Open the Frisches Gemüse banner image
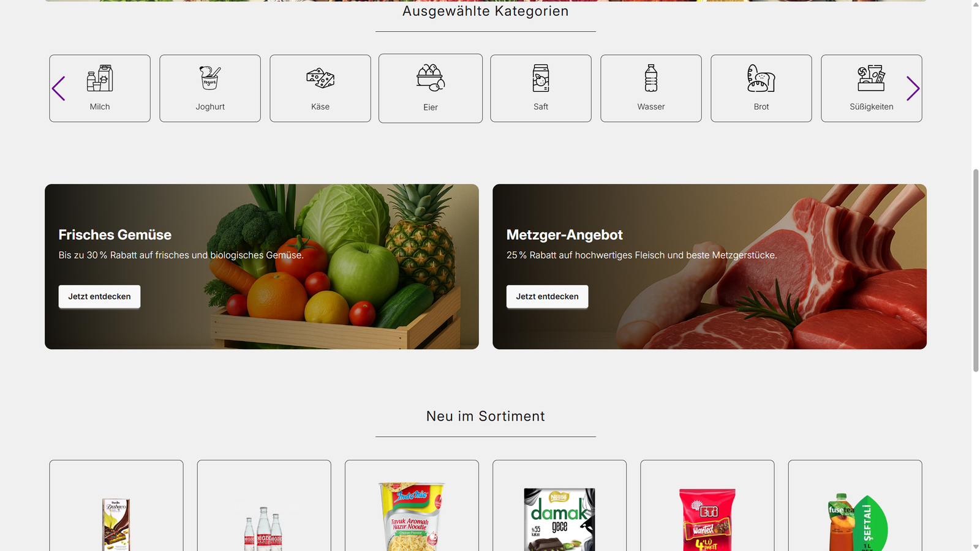The width and height of the screenshot is (980, 551). click(262, 267)
